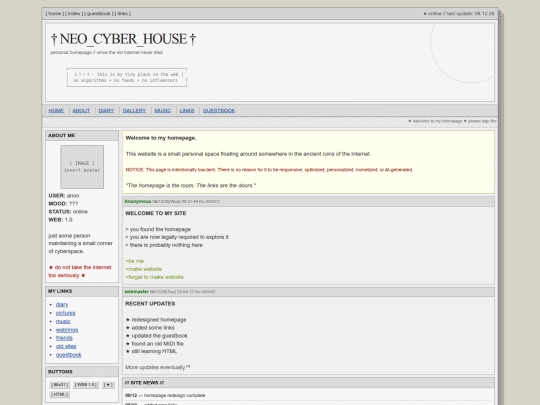Click the scrolling 'welcome to my homepage' marquee
The image size is (540, 405).
click(452, 121)
